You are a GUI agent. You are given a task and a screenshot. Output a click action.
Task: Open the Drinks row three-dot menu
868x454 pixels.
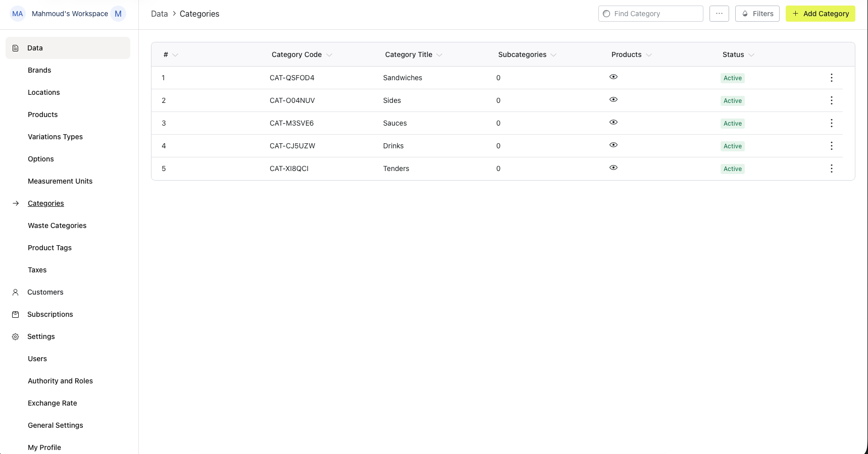pyautogui.click(x=831, y=146)
